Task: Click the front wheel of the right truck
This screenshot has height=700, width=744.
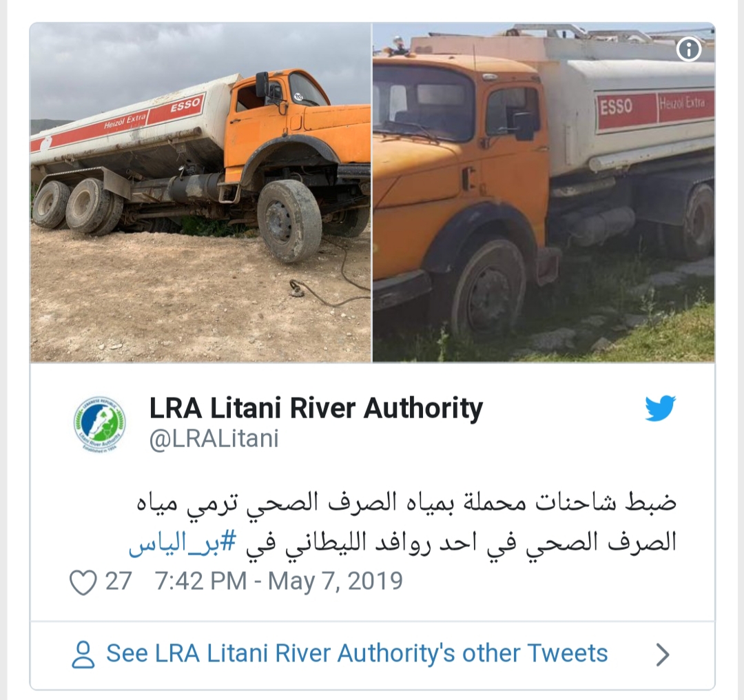Action: coord(487,287)
